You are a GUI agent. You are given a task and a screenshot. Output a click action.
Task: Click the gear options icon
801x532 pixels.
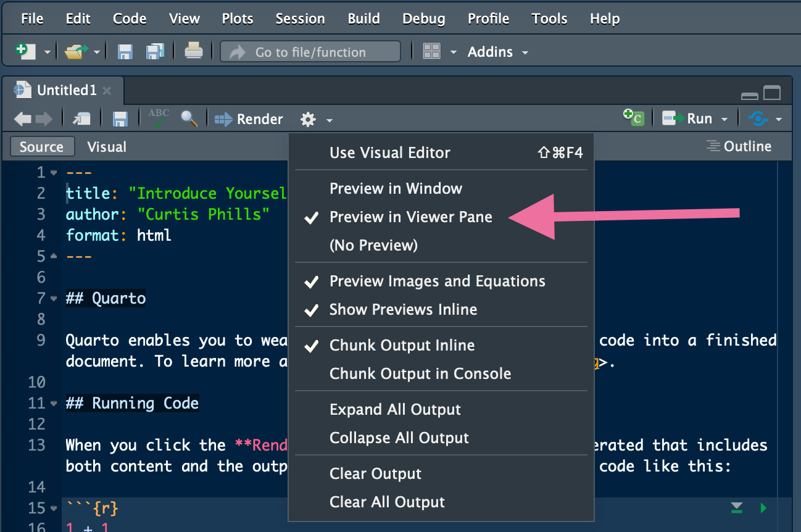coord(308,119)
